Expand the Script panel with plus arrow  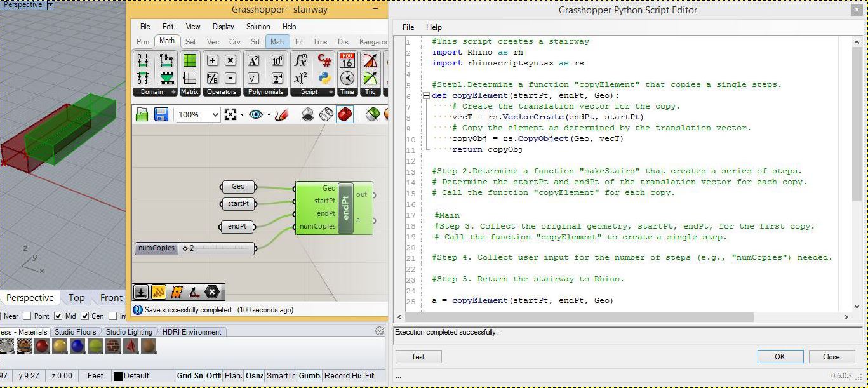331,92
